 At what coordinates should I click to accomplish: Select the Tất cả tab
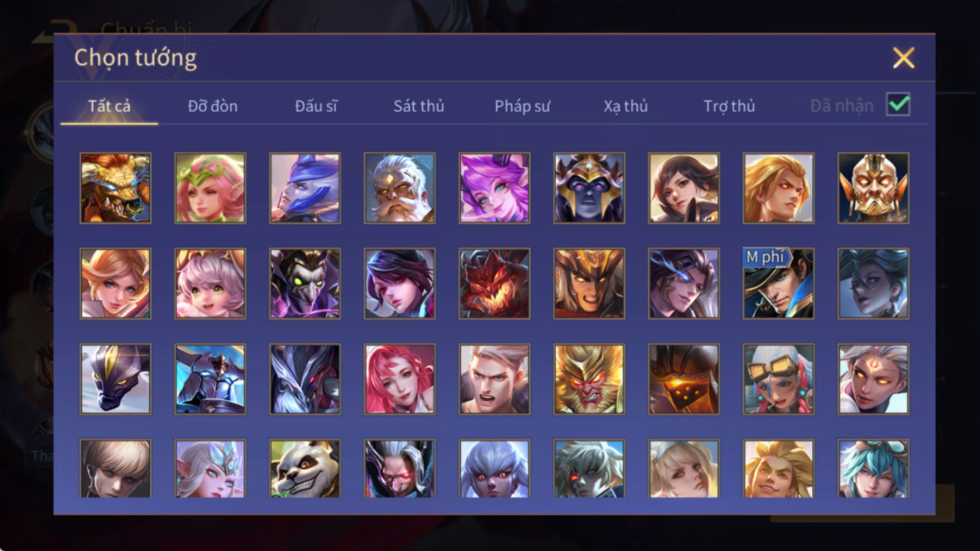coord(109,106)
